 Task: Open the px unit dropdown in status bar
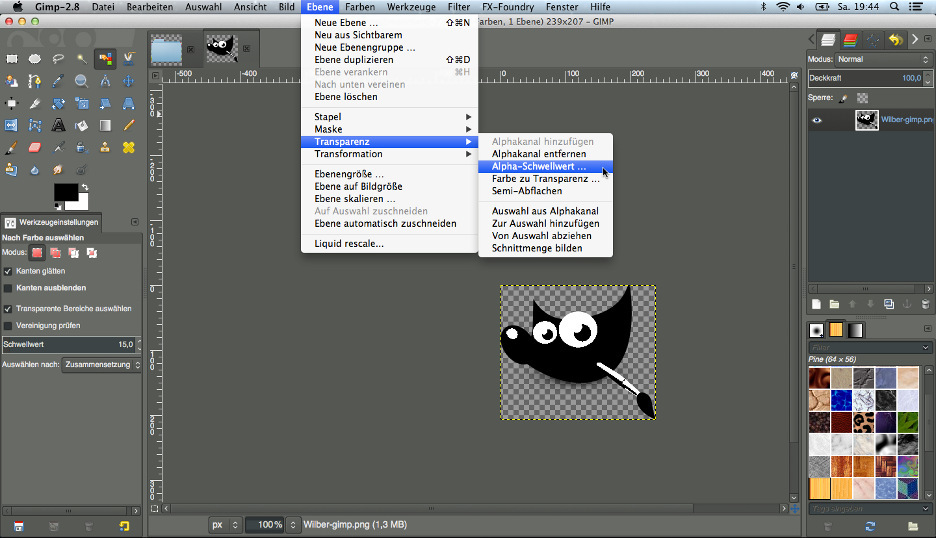click(225, 525)
